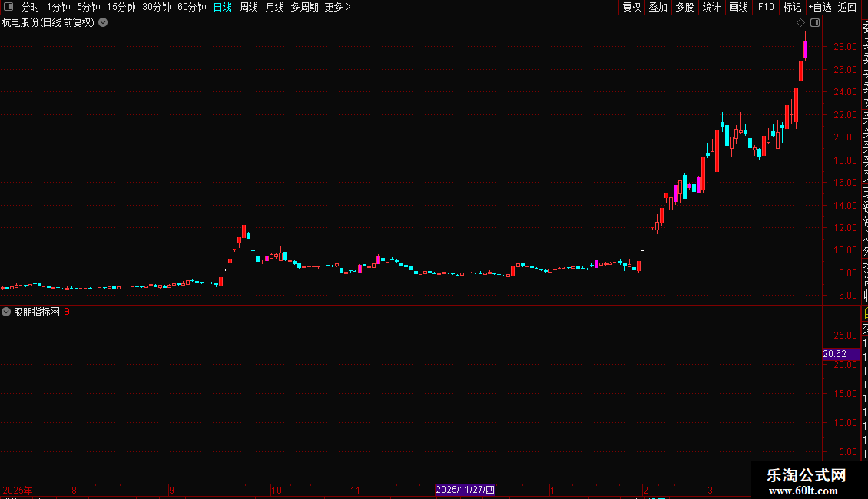Viewport: 868px width, 499px height.
Task: Open the 多周期 multi-period view
Action: [304, 7]
